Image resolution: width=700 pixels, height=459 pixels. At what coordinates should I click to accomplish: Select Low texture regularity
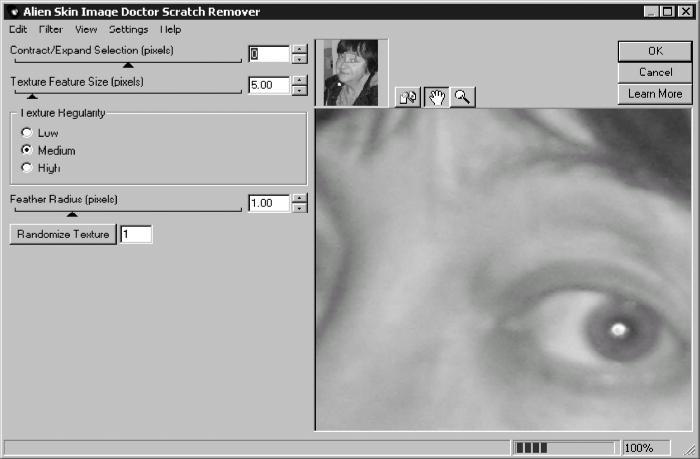(26, 132)
